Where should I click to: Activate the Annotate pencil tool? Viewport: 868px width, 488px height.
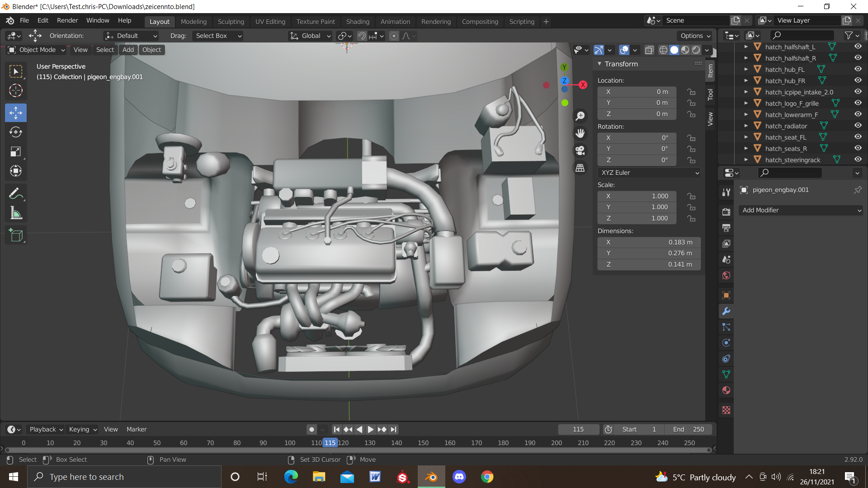16,194
